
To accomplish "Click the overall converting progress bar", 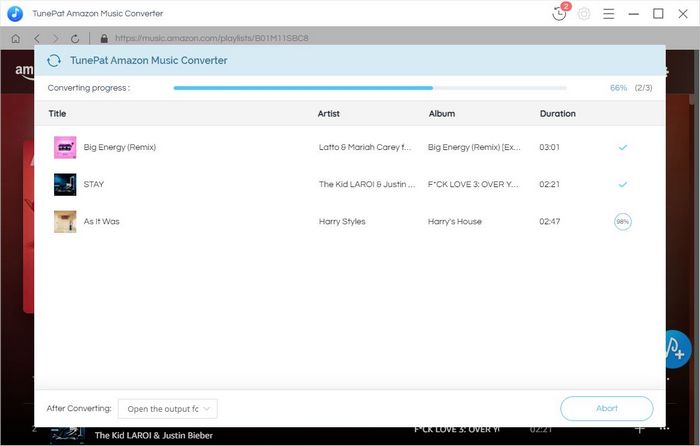I will coord(370,88).
